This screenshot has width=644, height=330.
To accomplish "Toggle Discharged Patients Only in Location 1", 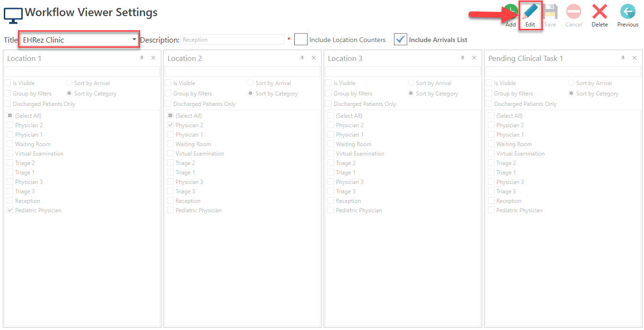I will (8, 104).
